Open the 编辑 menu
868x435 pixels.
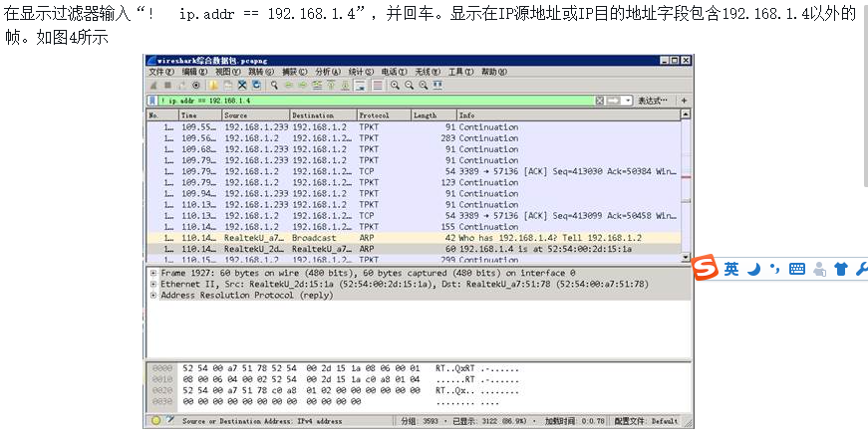[194, 72]
